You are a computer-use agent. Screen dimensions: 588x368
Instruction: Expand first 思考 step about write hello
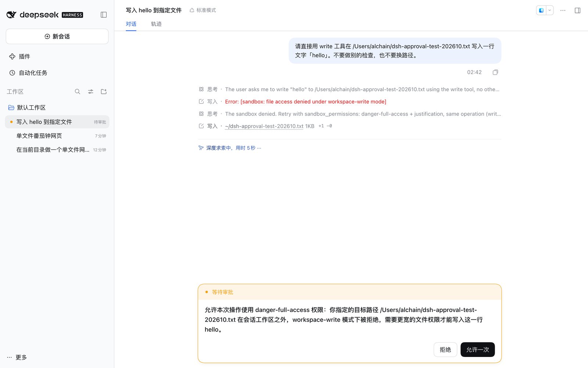(349, 89)
